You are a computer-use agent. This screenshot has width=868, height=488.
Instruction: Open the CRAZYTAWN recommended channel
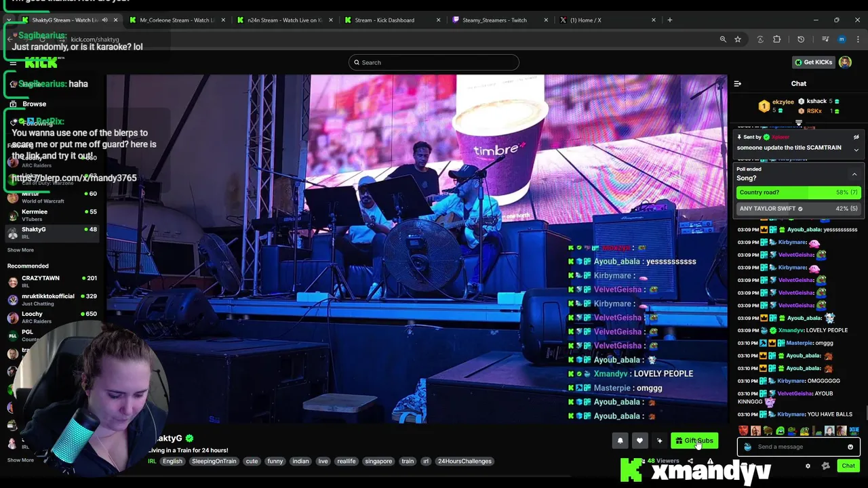53,281
